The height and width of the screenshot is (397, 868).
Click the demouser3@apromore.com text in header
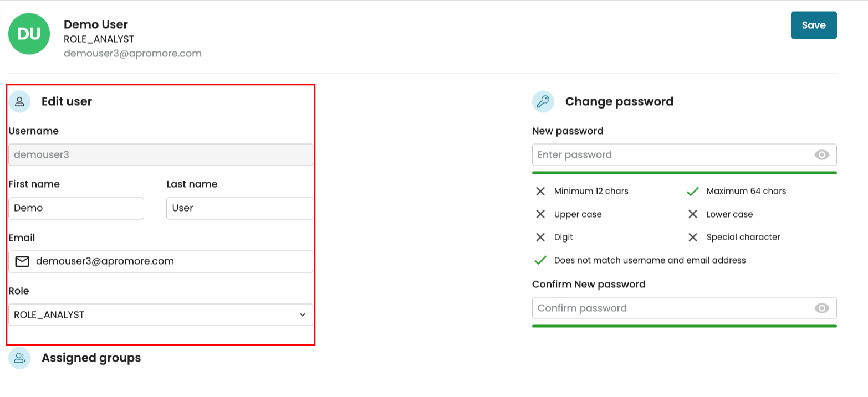pyautogui.click(x=132, y=54)
